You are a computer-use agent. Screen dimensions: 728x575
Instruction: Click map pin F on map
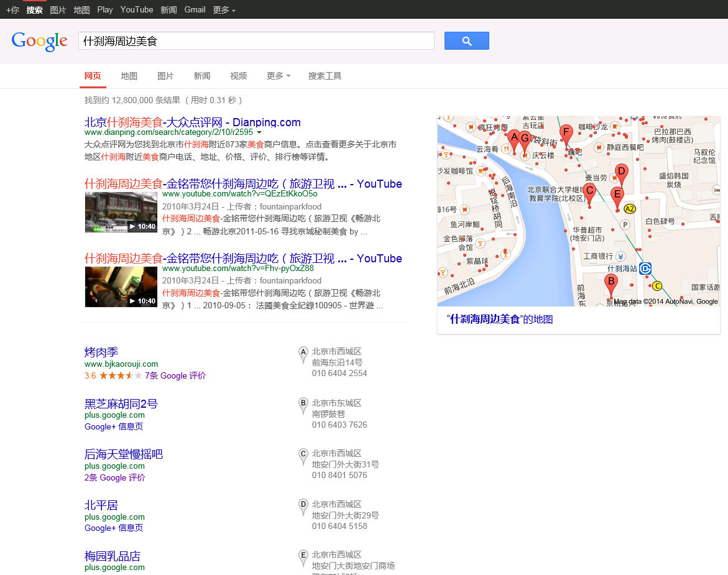click(566, 135)
